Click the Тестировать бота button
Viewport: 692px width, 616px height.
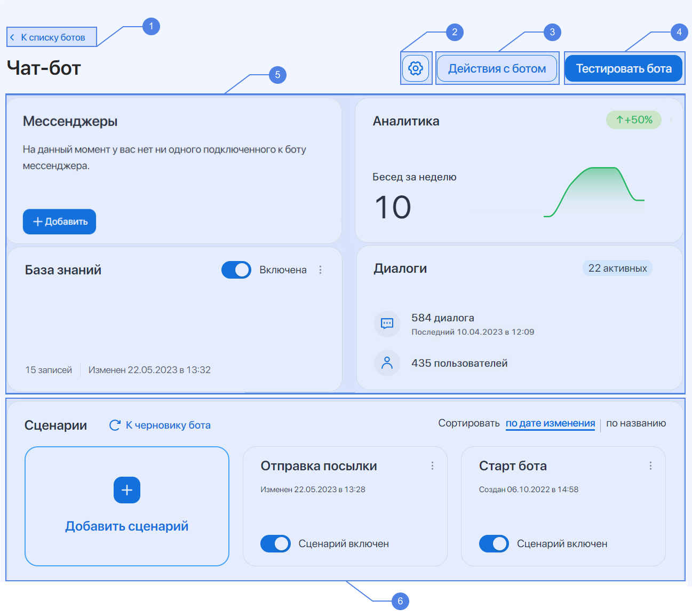(624, 68)
